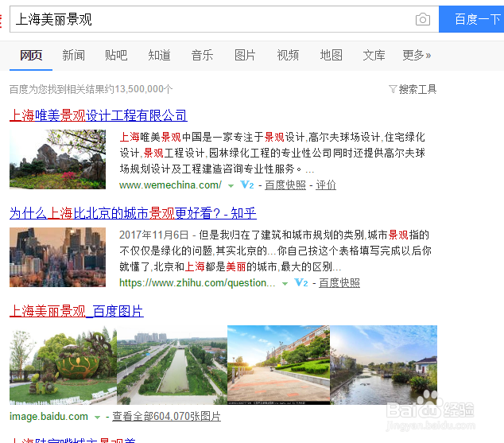Select the 网页 tab
Image resolution: width=504 pixels, height=443 pixels.
(31, 56)
